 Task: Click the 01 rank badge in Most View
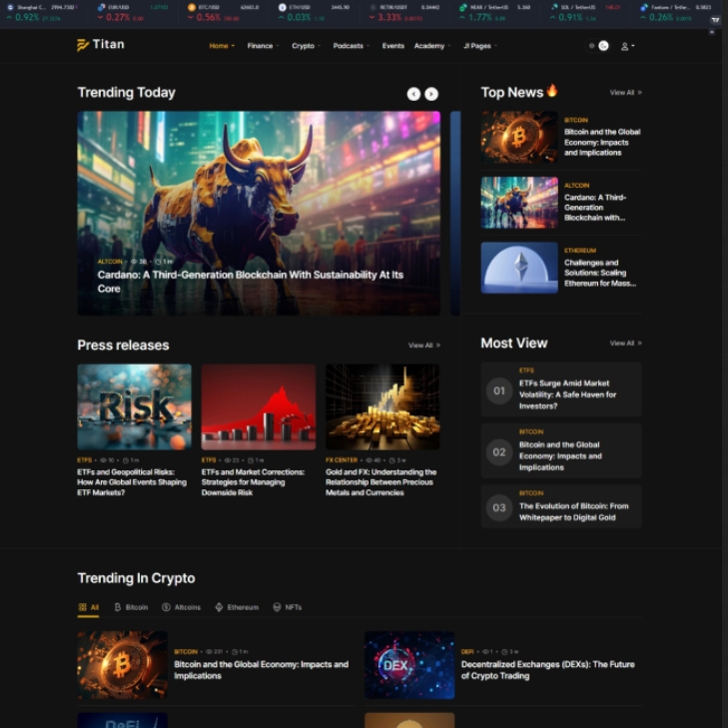499,390
